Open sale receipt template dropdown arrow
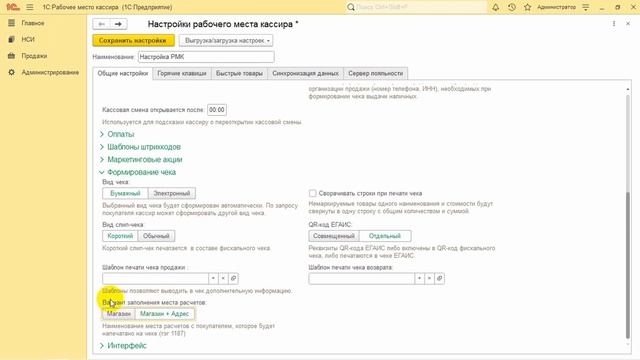 [x=213, y=278]
